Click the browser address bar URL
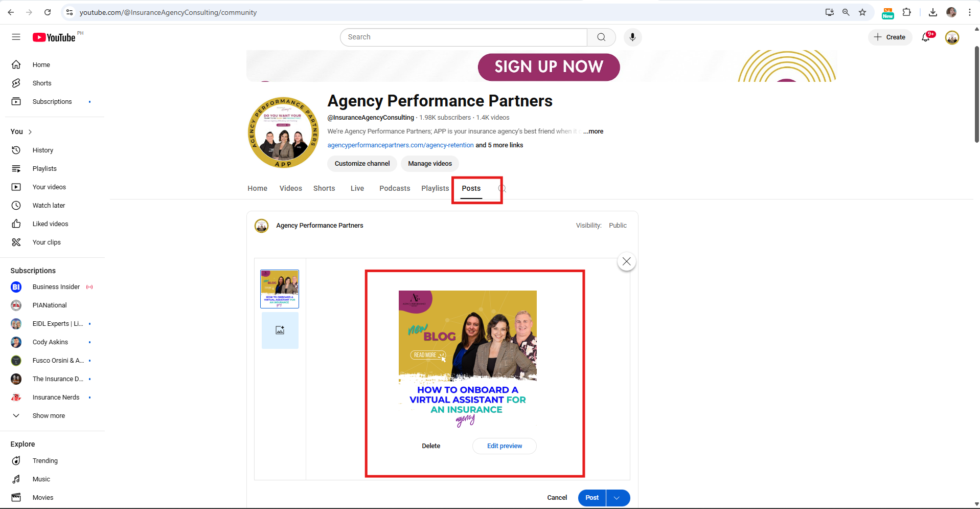980x509 pixels. pos(168,12)
